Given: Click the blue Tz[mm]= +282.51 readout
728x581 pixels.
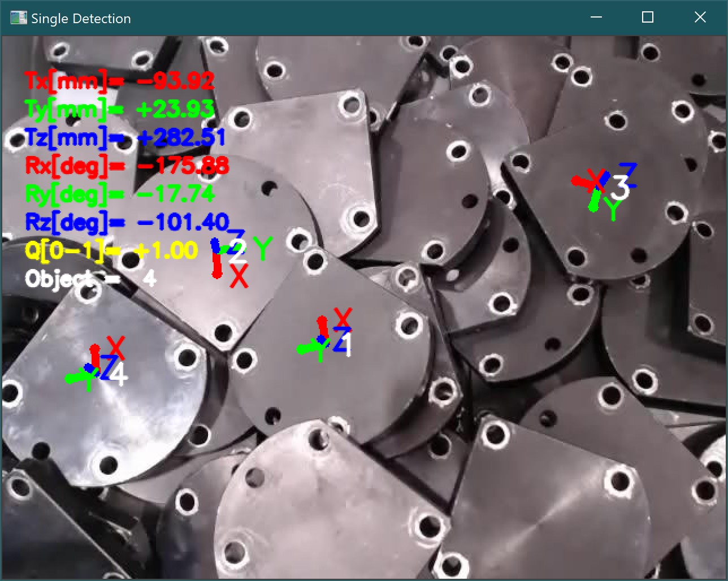Looking at the screenshot, I should coord(125,137).
